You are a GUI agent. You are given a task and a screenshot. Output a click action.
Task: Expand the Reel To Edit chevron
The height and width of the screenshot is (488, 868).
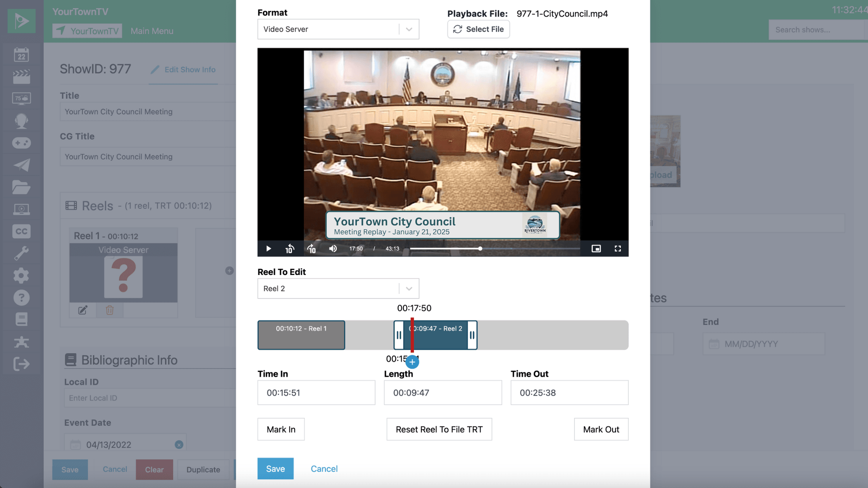(x=409, y=289)
